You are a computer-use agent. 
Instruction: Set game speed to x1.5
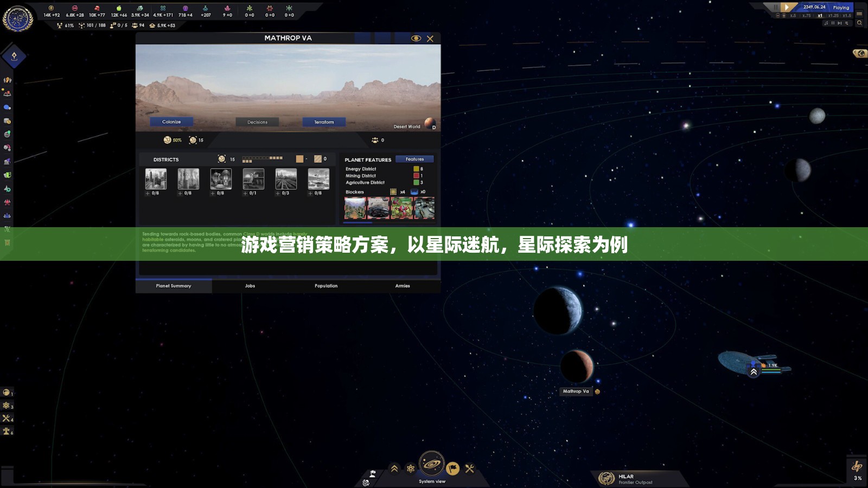click(847, 16)
